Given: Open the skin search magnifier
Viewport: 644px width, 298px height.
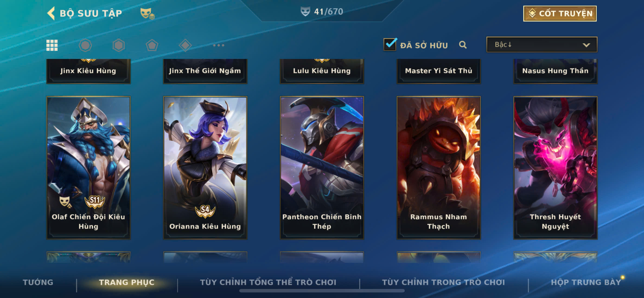Looking at the screenshot, I should 463,45.
